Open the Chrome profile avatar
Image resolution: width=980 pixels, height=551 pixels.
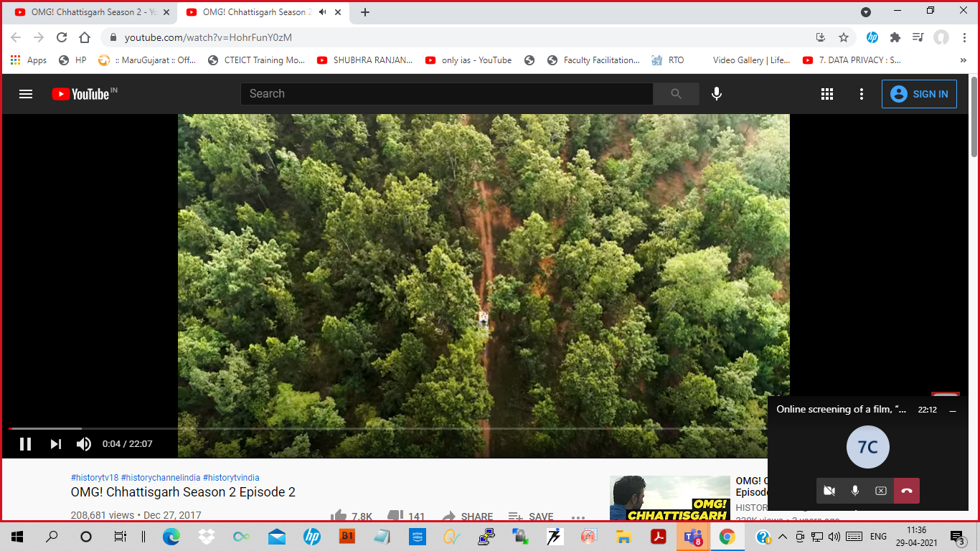(941, 37)
